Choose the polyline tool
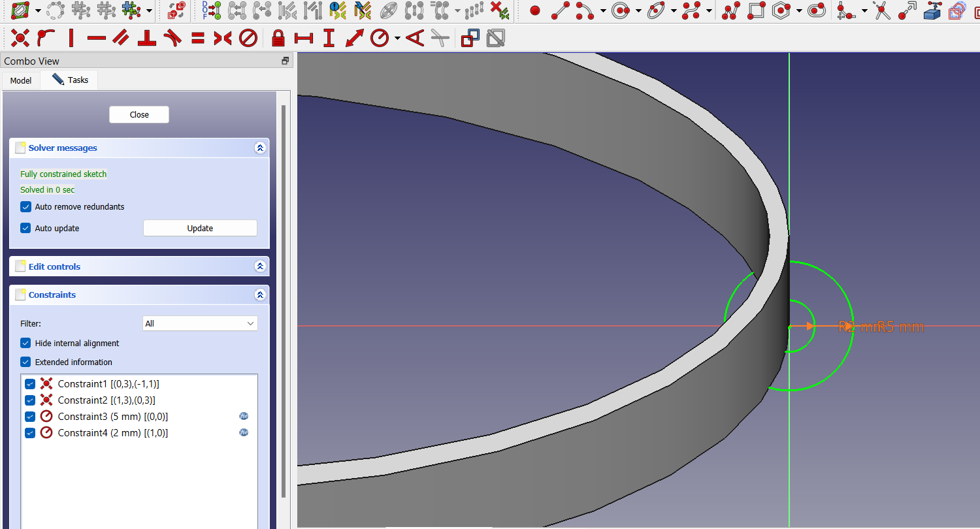Viewport: 980px width, 529px height. pos(731,10)
